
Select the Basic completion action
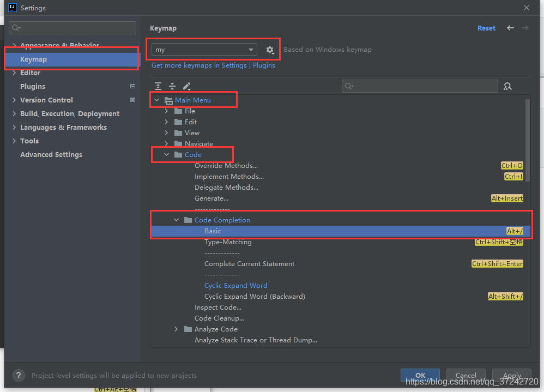pos(341,231)
